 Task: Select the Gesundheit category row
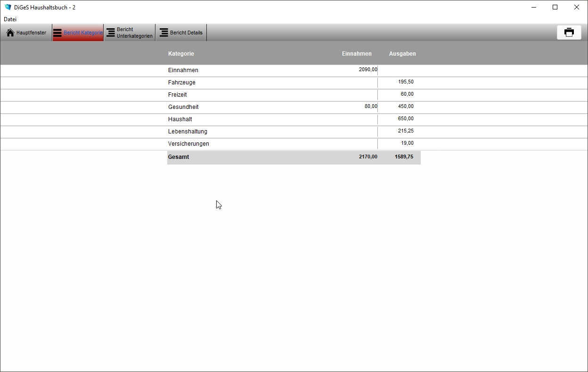pyautogui.click(x=183, y=107)
